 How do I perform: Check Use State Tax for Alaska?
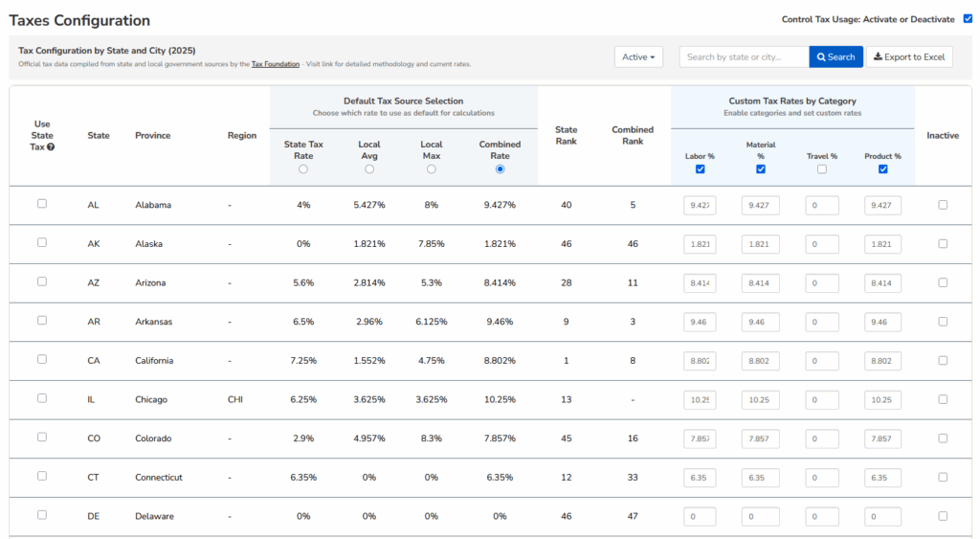point(42,242)
